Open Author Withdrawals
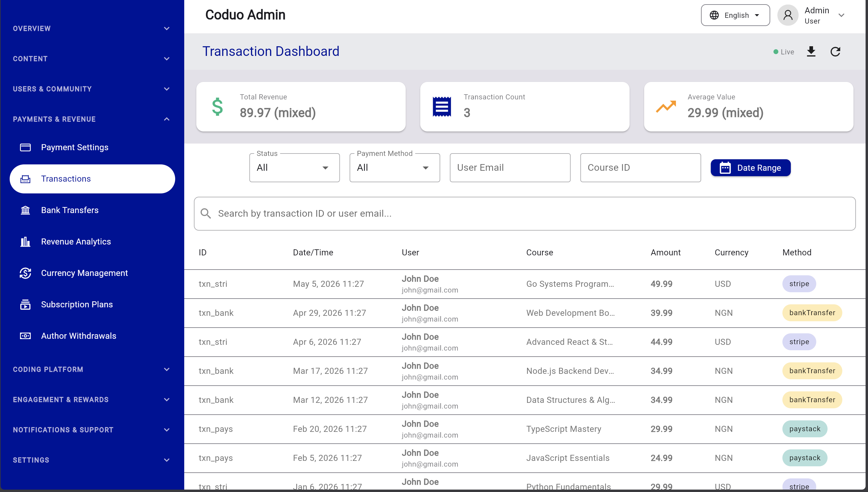The height and width of the screenshot is (492, 868). pos(92,336)
